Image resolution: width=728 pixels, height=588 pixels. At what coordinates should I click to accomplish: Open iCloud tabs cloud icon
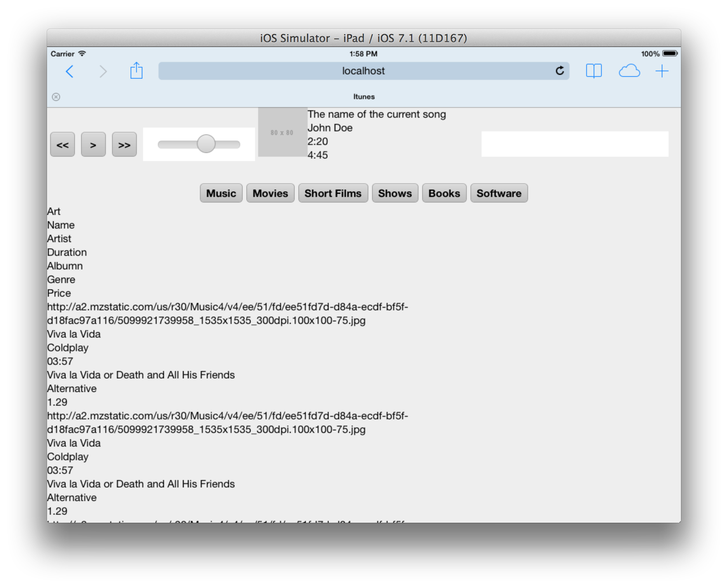(629, 71)
